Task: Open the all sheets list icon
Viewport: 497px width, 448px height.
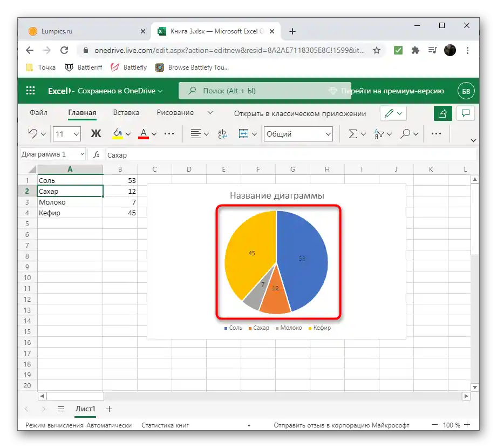Action: 61,409
